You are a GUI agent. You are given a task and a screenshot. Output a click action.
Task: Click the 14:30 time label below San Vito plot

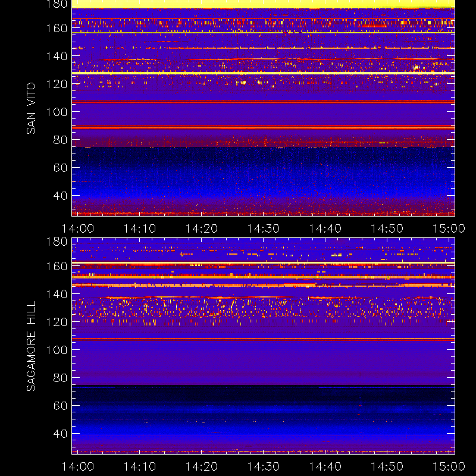[263, 228]
